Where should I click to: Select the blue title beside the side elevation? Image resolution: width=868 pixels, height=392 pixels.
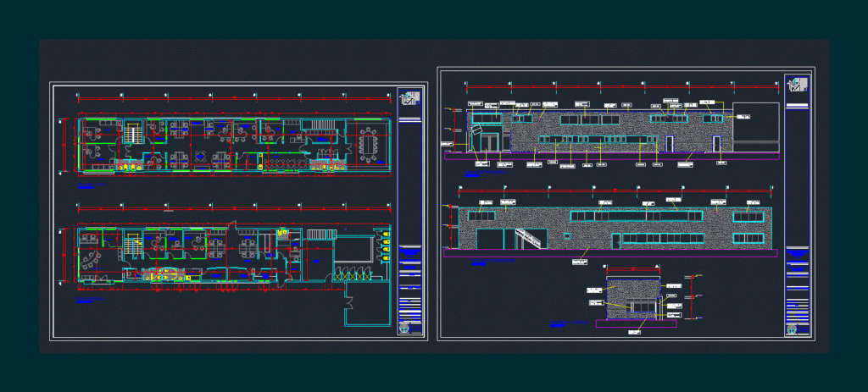click(569, 323)
